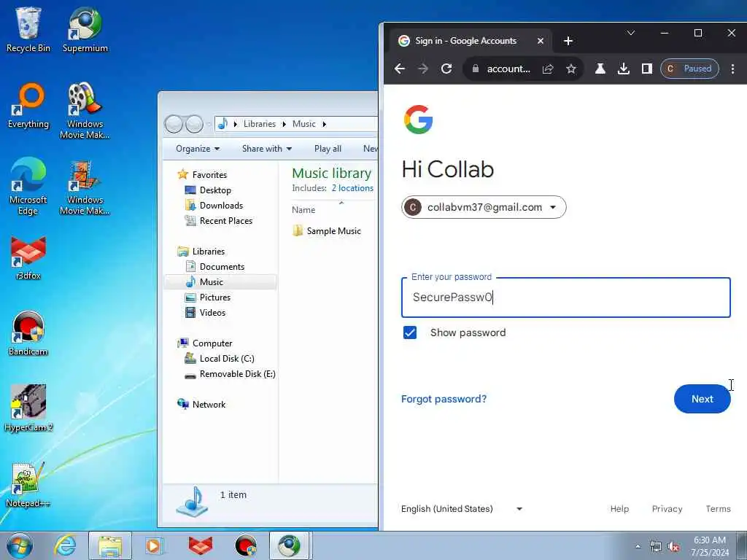
Task: Open the browser experiments flask icon
Action: [600, 69]
